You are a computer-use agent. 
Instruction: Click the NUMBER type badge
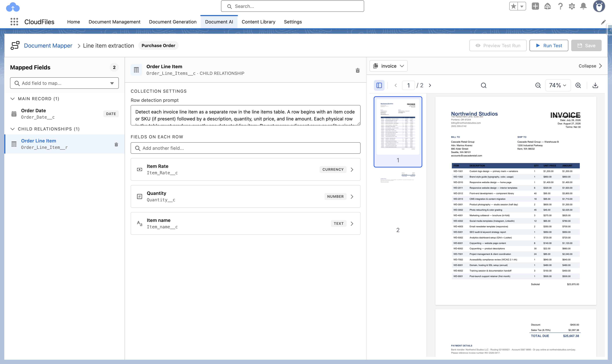click(335, 196)
